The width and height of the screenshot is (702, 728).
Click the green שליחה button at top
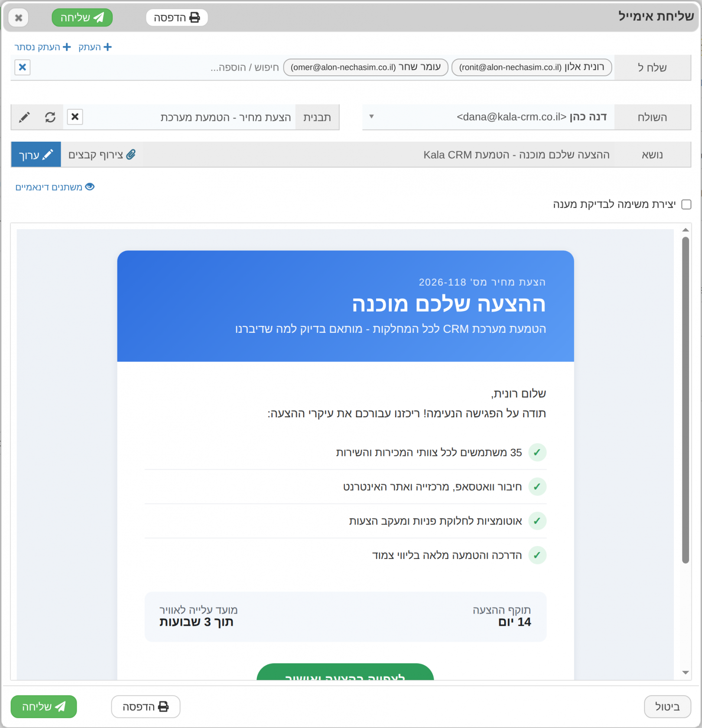(82, 18)
